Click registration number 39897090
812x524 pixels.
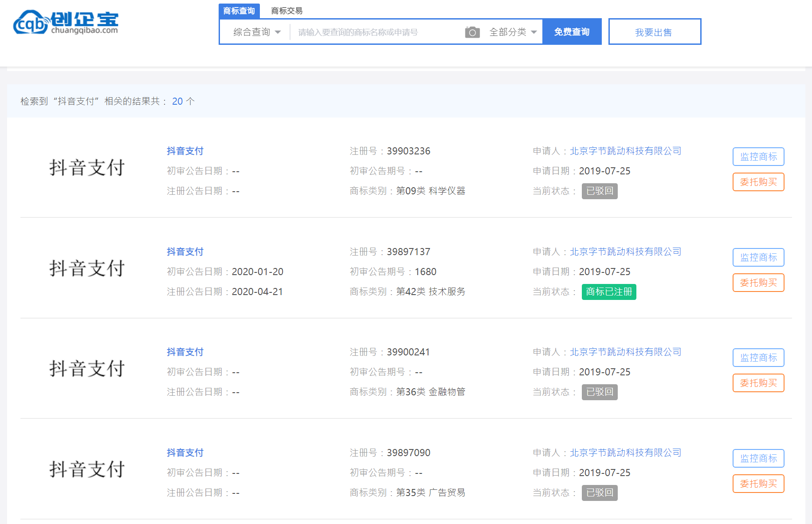coord(408,453)
